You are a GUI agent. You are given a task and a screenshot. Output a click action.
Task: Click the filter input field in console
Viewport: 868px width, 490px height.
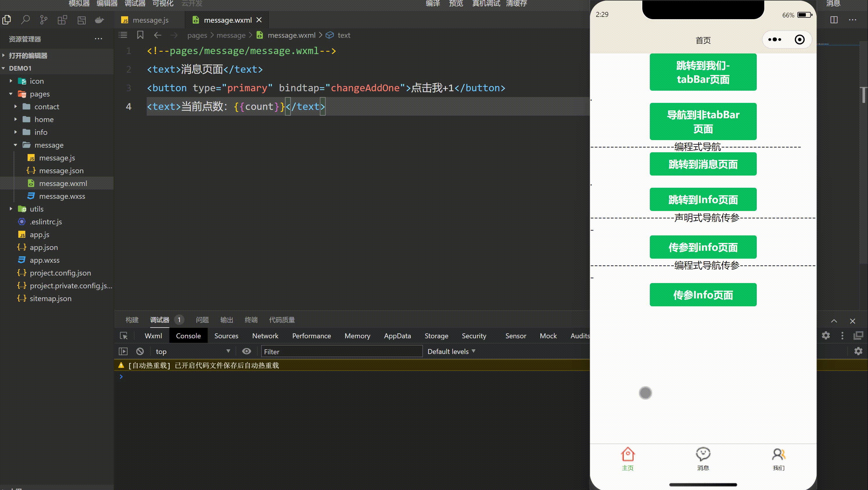coord(340,351)
